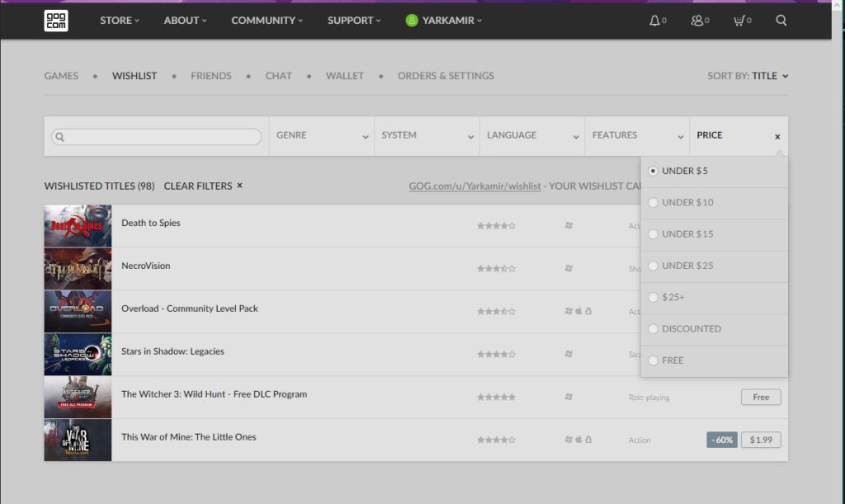Click the GOG.com logo
Image resolution: width=845 pixels, height=504 pixels.
[56, 21]
